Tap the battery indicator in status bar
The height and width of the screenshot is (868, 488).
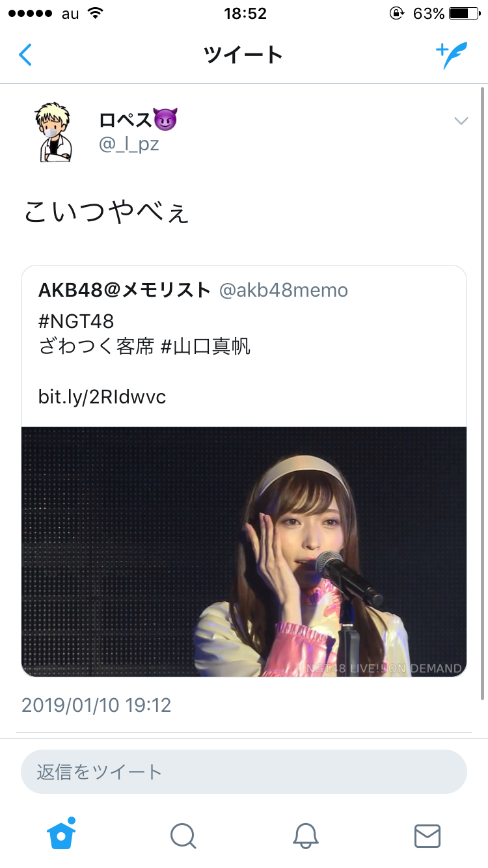click(464, 13)
